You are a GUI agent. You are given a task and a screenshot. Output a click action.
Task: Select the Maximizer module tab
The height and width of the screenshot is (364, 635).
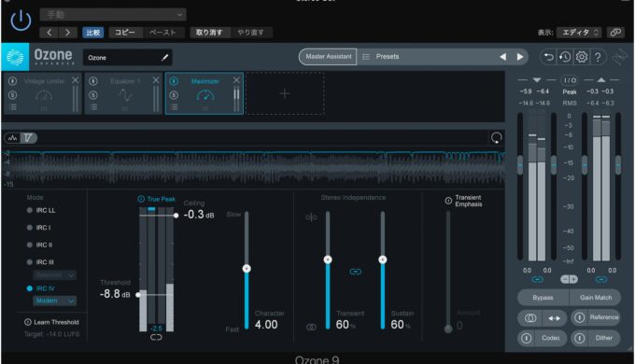205,94
